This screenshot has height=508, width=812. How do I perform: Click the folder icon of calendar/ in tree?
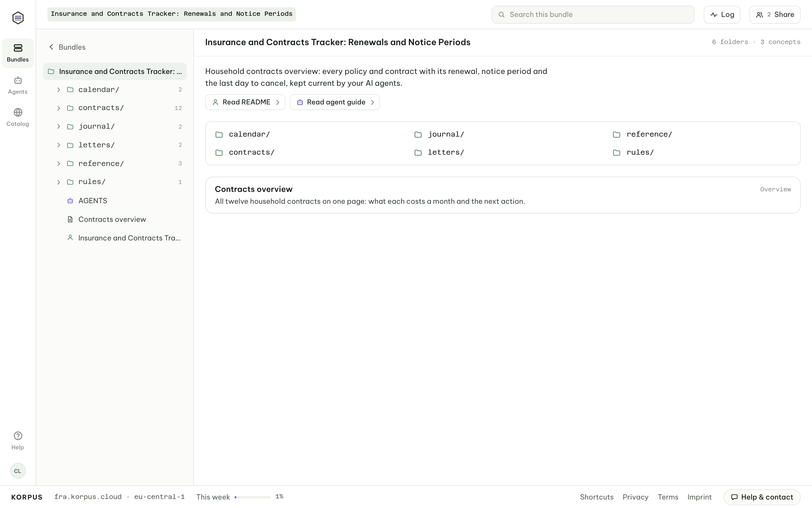point(70,89)
